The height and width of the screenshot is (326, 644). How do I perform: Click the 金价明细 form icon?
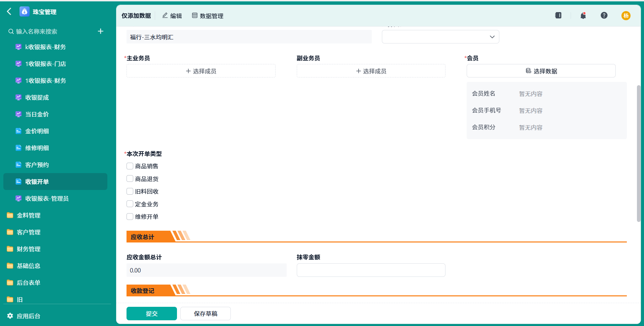click(19, 131)
